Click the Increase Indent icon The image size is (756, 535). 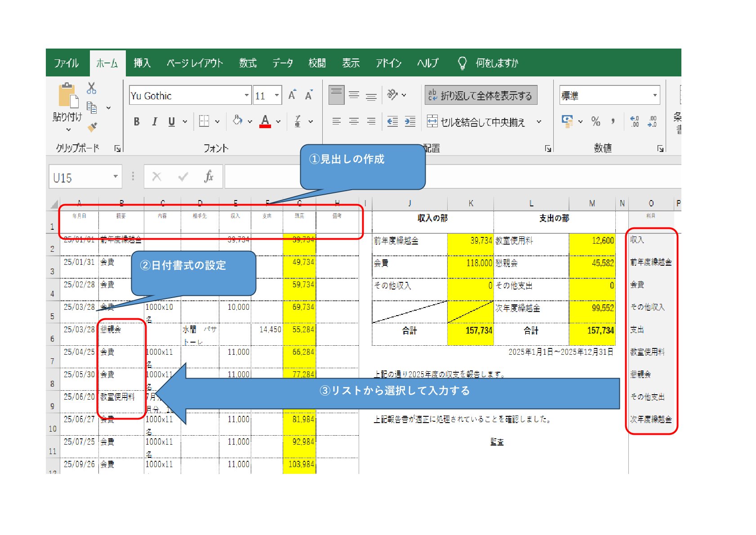click(410, 121)
